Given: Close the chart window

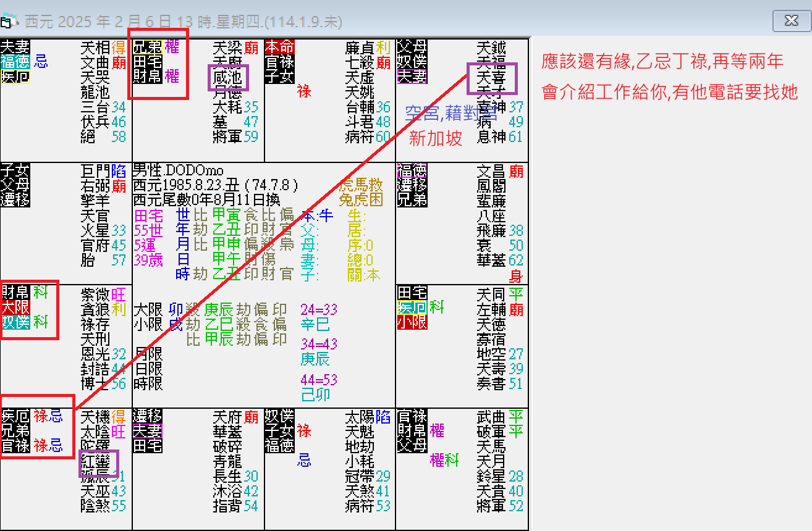Looking at the screenshot, I should pyautogui.click(x=791, y=20).
